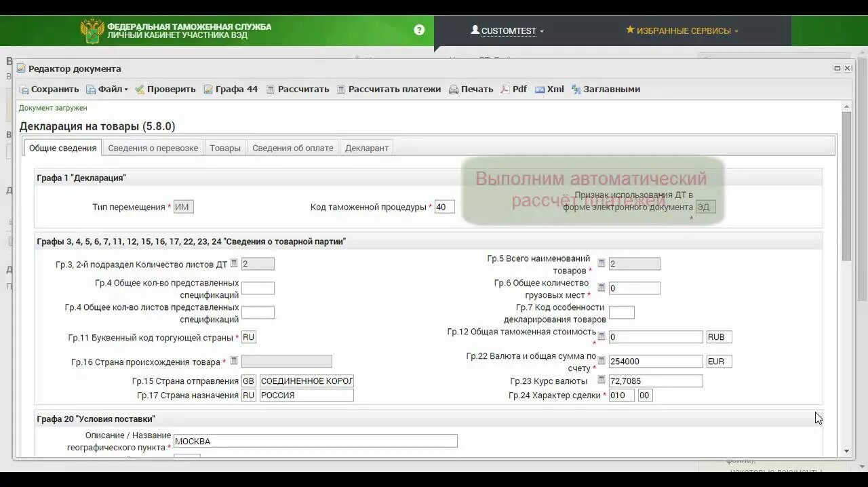Click the geographic point field МОСКВА
The height and width of the screenshot is (487, 868).
click(315, 441)
